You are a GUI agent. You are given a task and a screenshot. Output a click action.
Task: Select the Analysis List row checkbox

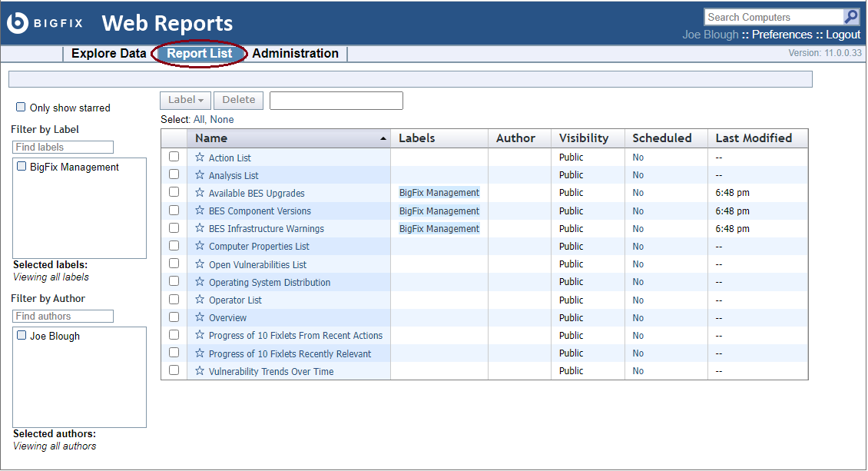[x=174, y=174]
